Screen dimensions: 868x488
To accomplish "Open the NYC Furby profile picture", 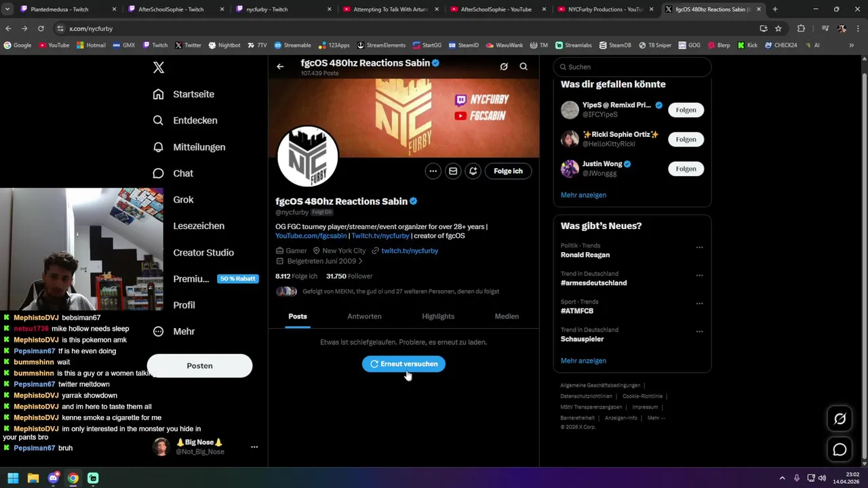I will click(x=308, y=157).
